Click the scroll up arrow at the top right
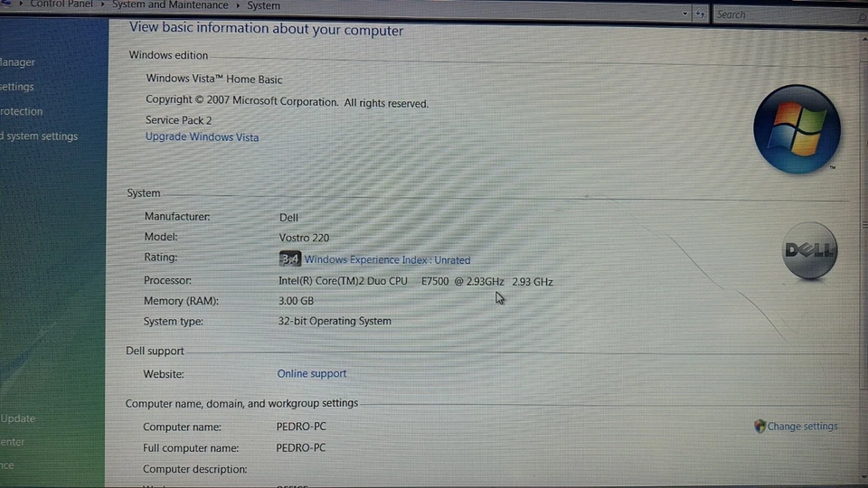Screen dimensions: 868x488 pyautogui.click(x=864, y=38)
